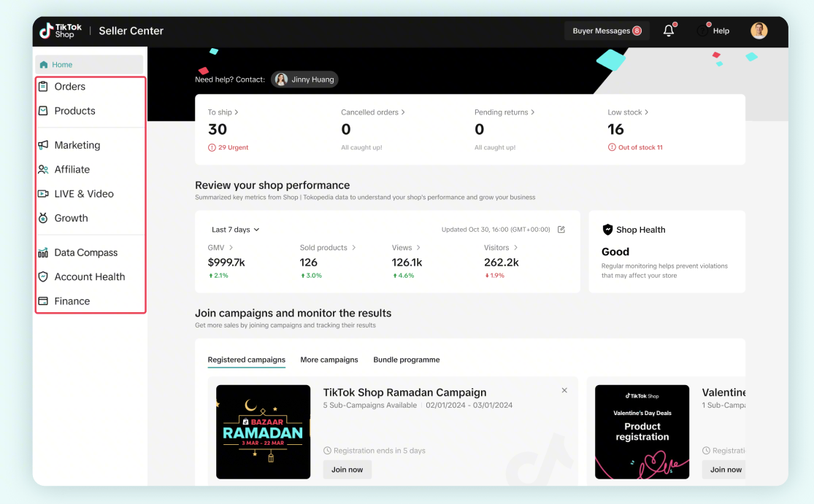Click the 29 Urgent warning
The height and width of the screenshot is (504, 814).
click(228, 147)
